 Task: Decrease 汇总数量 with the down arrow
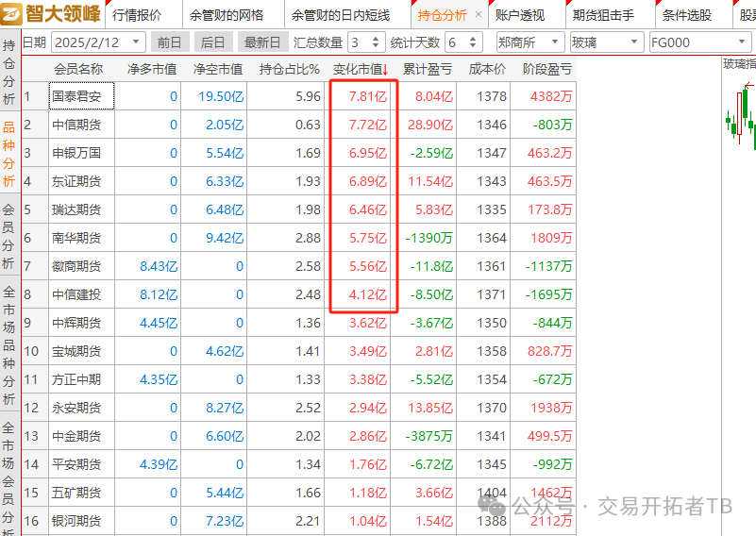click(376, 47)
